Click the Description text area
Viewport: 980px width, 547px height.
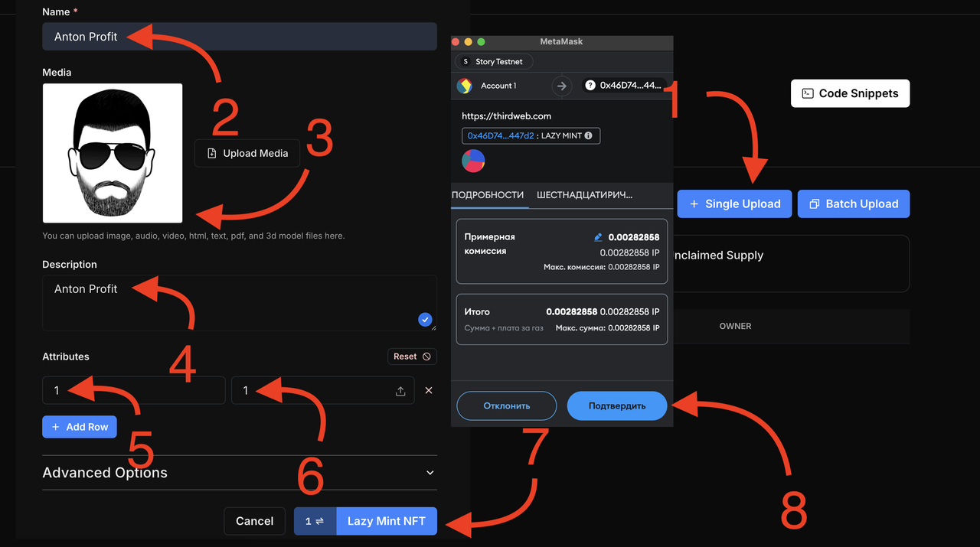tap(240, 303)
